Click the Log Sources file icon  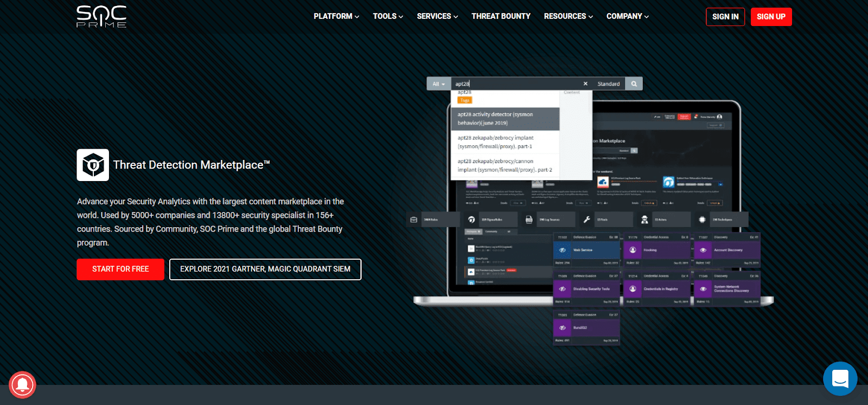click(529, 220)
